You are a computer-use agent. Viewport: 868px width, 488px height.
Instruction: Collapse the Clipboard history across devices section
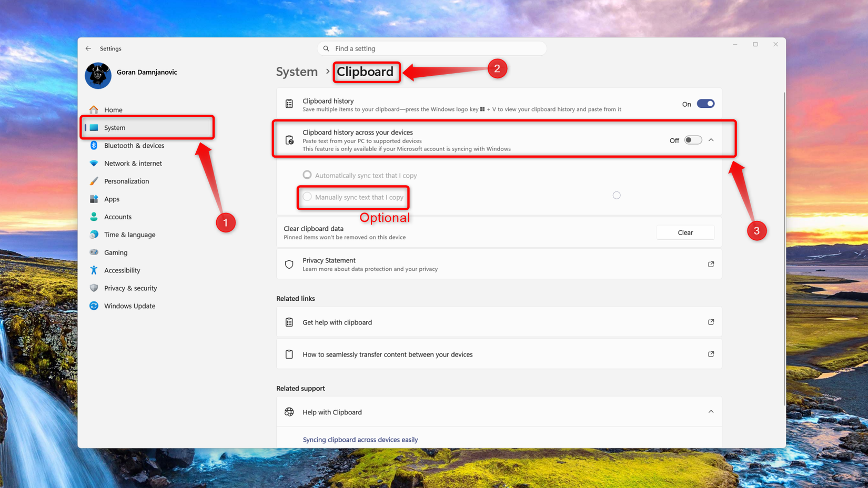point(711,140)
